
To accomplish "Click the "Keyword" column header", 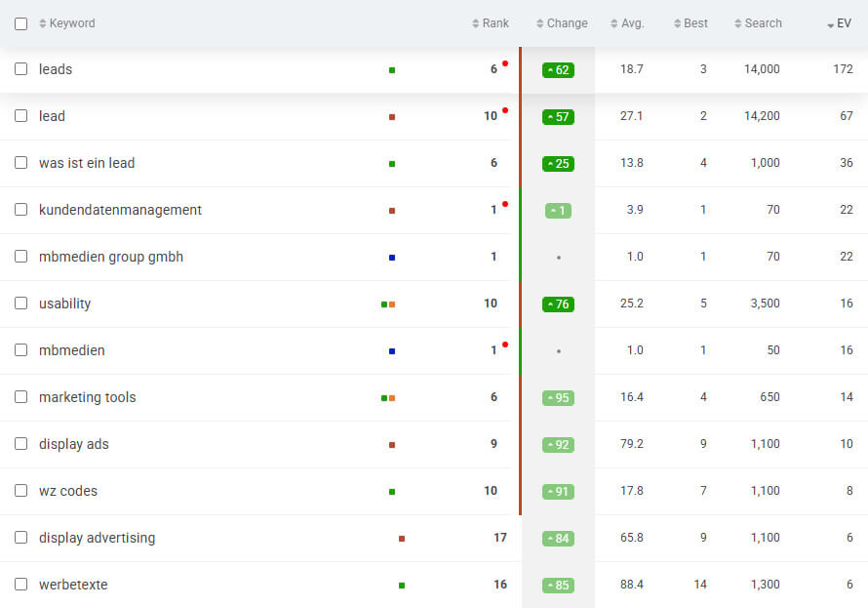I will pos(68,23).
